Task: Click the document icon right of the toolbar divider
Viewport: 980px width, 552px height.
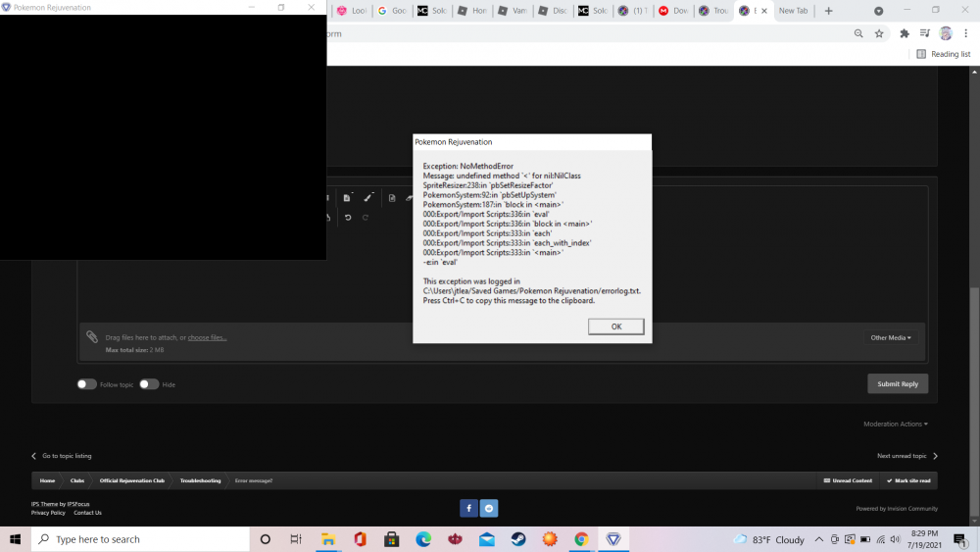Action: (x=392, y=198)
